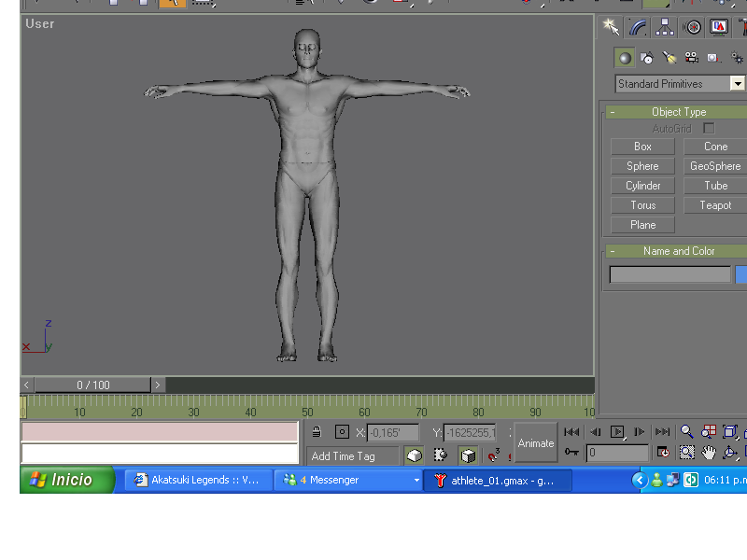Select the Lights category flashlight icon

click(x=669, y=58)
